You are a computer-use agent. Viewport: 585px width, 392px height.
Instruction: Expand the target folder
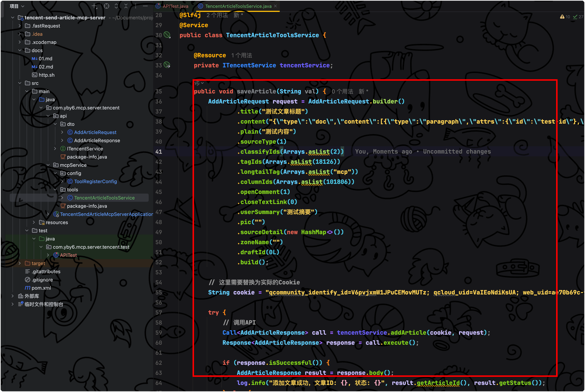pyautogui.click(x=20, y=263)
